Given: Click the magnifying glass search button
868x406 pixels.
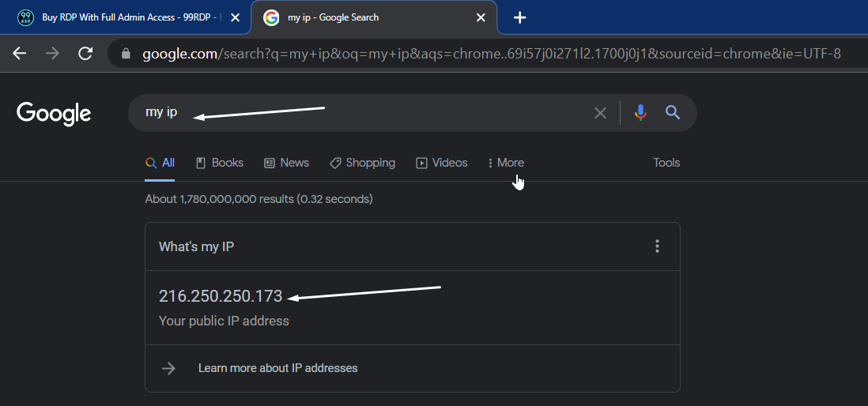Looking at the screenshot, I should coord(673,113).
